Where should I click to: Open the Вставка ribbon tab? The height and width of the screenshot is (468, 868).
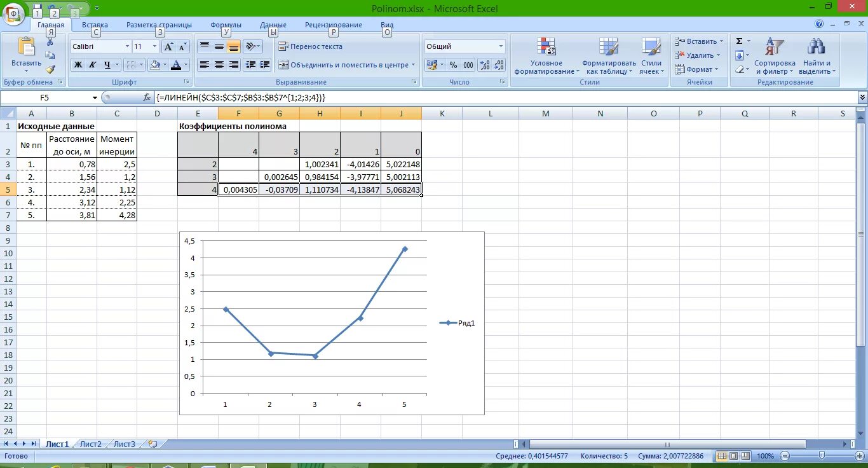(x=95, y=25)
